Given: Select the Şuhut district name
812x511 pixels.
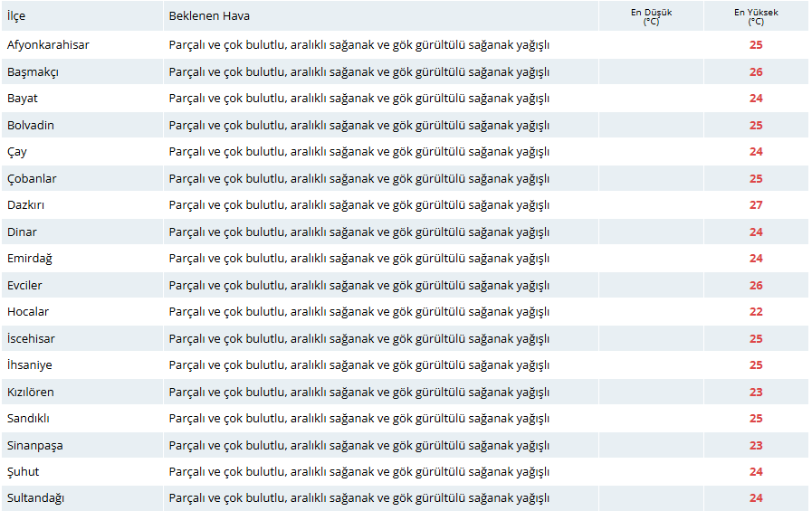Looking at the screenshot, I should 23,472.
